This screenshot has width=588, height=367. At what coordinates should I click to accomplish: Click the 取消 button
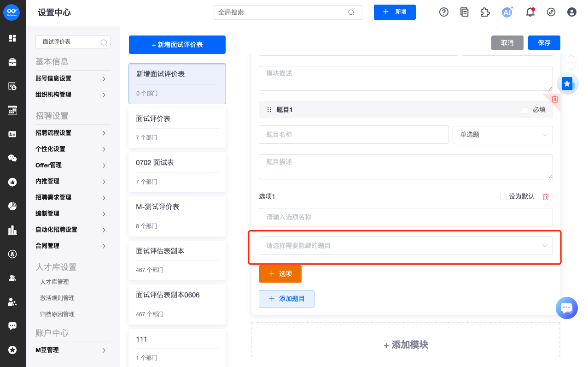click(507, 42)
